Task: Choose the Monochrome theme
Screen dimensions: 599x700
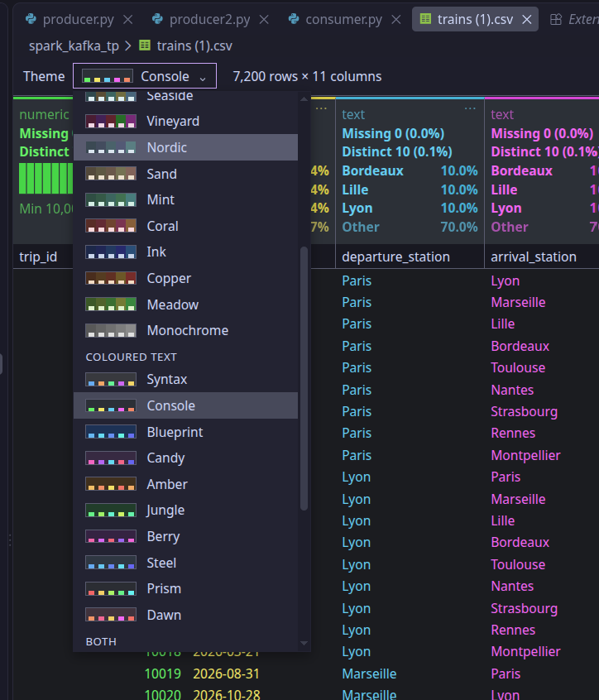Action: coord(185,330)
